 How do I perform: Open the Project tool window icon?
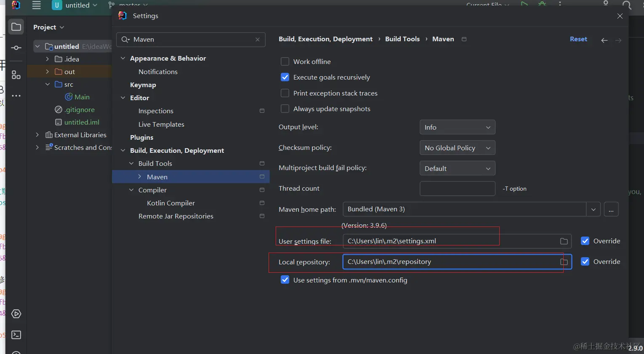tap(16, 27)
